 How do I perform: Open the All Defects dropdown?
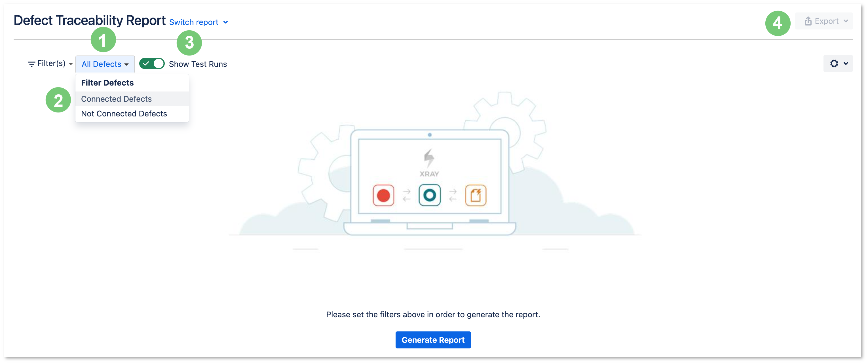coord(105,64)
